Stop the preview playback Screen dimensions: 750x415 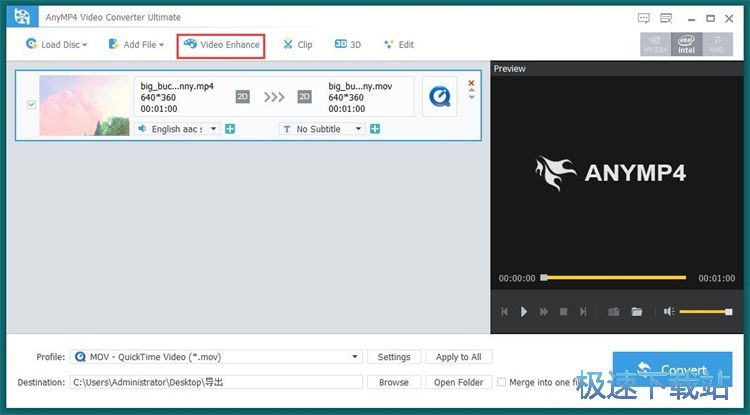click(x=563, y=312)
